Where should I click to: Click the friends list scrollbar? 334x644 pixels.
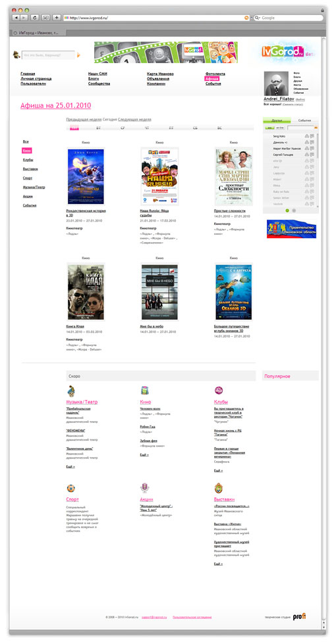click(317, 146)
